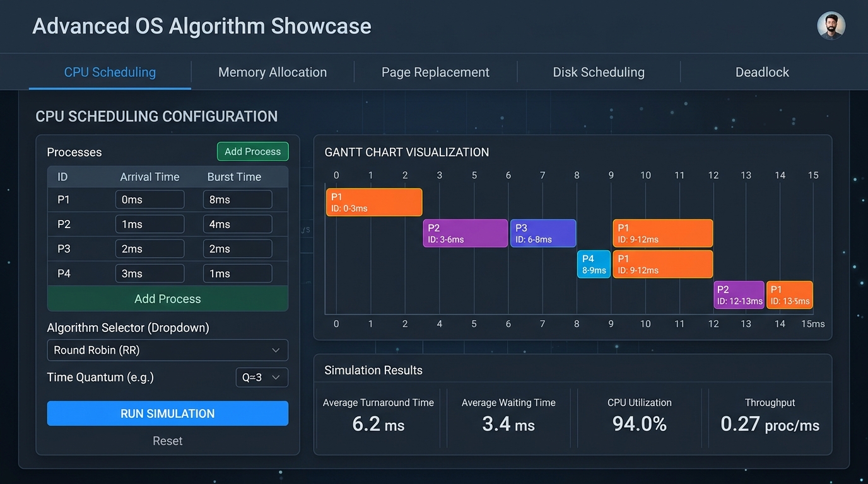Open the Memory Allocation tab

[273, 72]
